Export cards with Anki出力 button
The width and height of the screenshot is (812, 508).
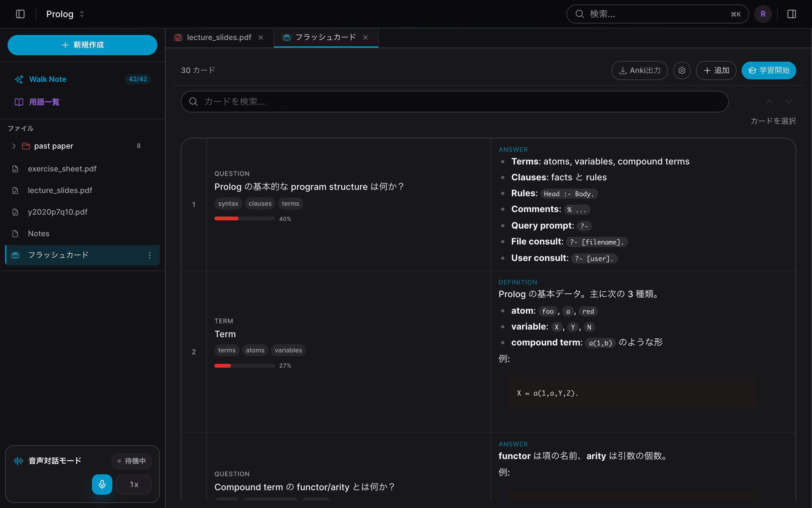pos(639,70)
